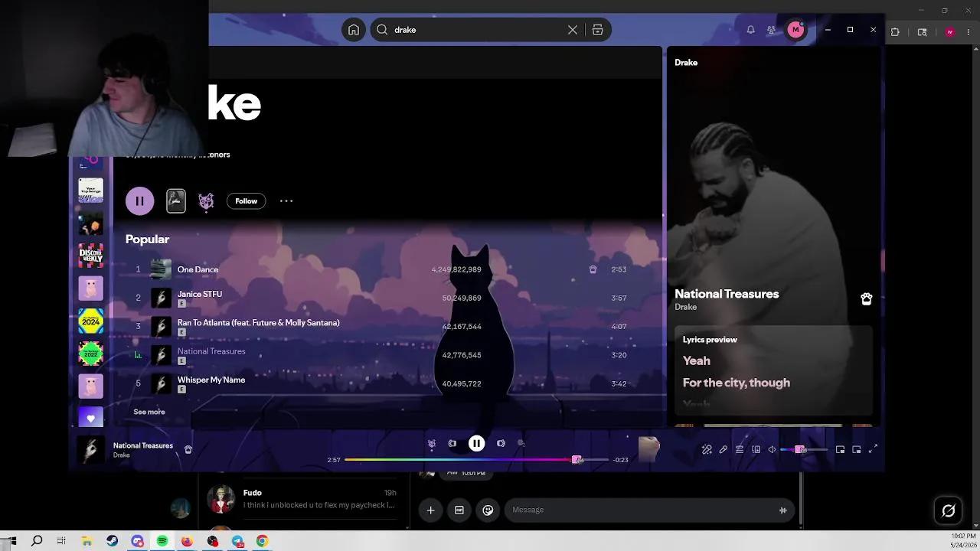Open emoji sticker picker in chat window

click(x=488, y=510)
